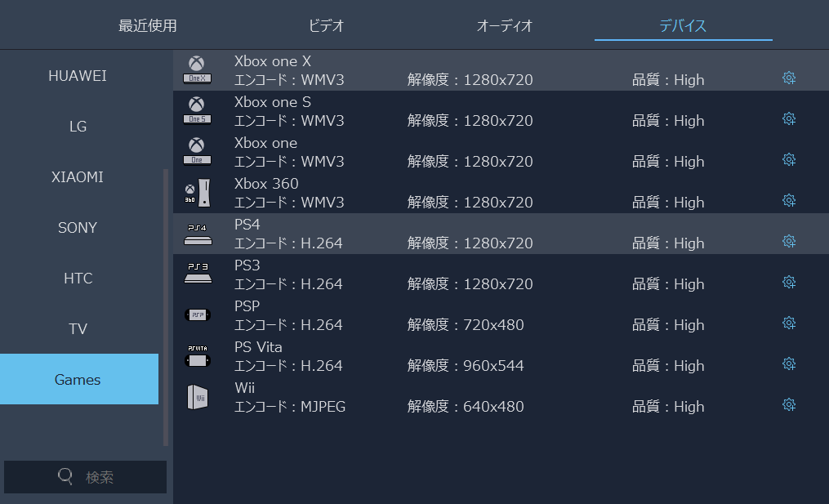Click the PSP handheld icon
829x504 pixels.
[x=197, y=315]
